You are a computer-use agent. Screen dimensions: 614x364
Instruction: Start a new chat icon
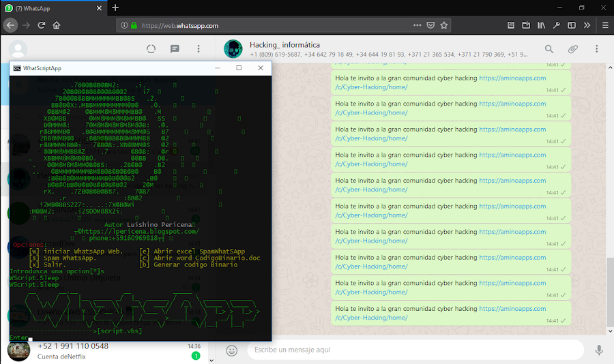click(175, 49)
